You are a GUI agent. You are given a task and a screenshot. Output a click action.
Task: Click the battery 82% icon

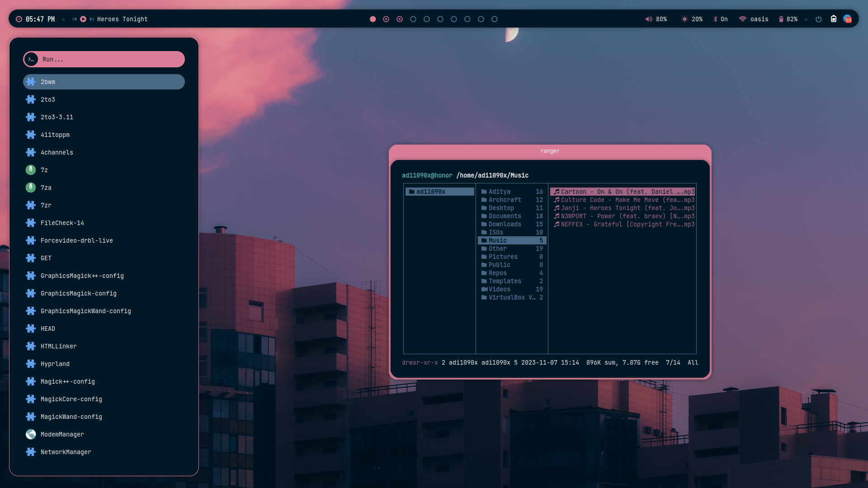pyautogui.click(x=781, y=19)
